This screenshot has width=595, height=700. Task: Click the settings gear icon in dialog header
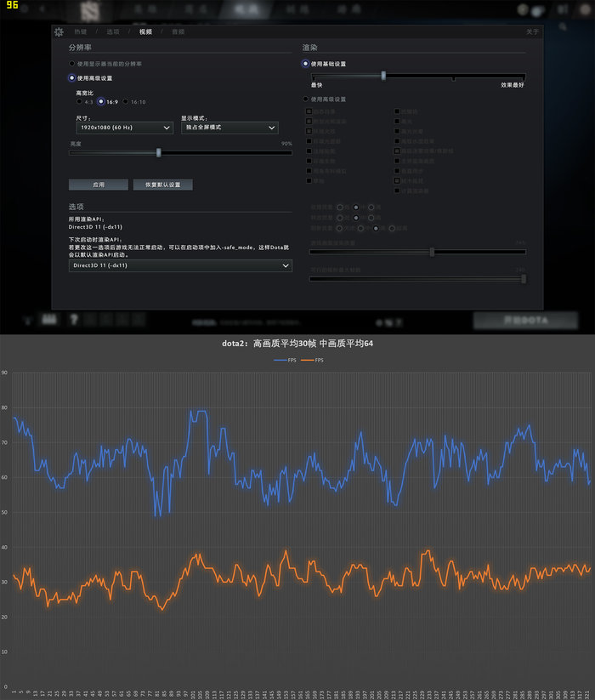(x=59, y=31)
